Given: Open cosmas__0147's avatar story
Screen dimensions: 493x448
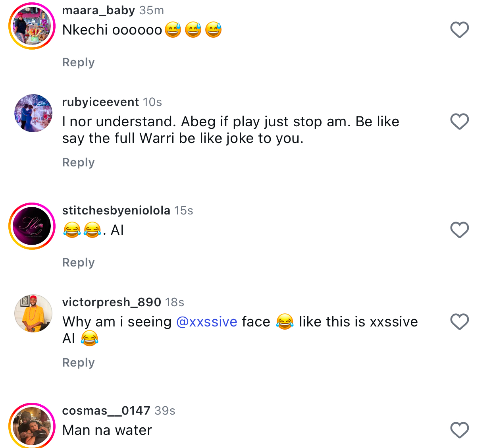Looking at the screenshot, I should point(32,426).
